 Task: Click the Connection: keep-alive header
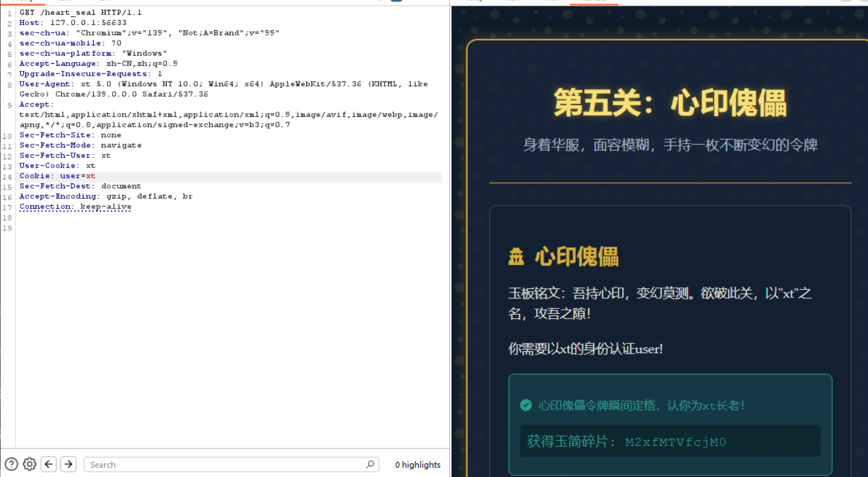pyautogui.click(x=75, y=207)
